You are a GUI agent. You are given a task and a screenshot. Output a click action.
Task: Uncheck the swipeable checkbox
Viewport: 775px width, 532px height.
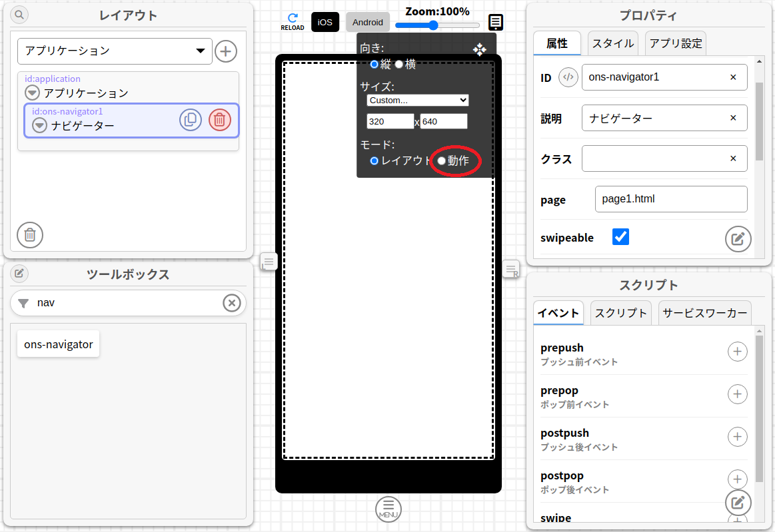[x=620, y=237]
